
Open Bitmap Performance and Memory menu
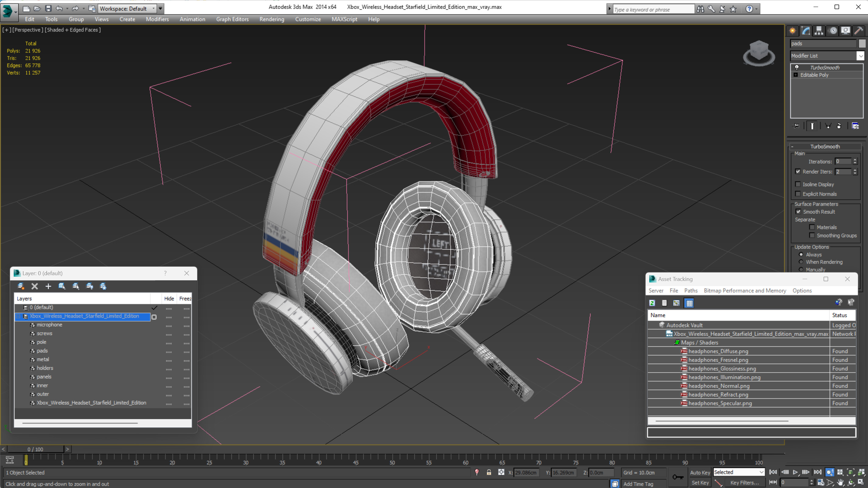click(x=745, y=291)
